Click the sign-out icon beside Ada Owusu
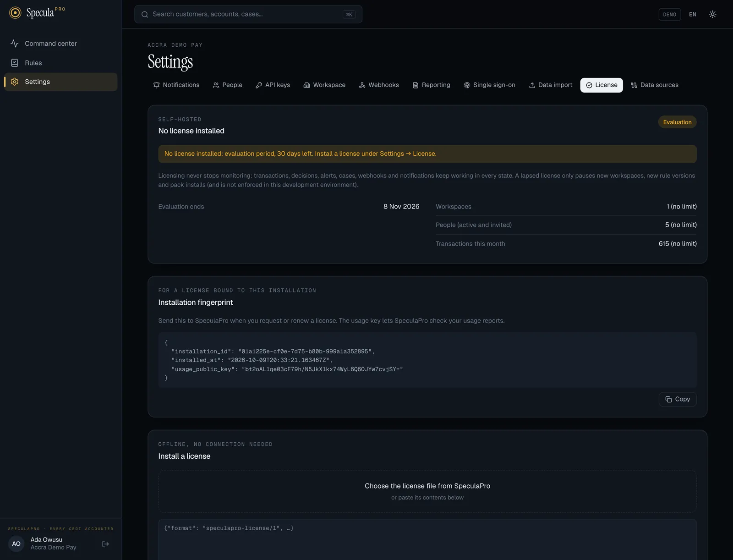This screenshot has height=560, width=733. click(x=105, y=544)
